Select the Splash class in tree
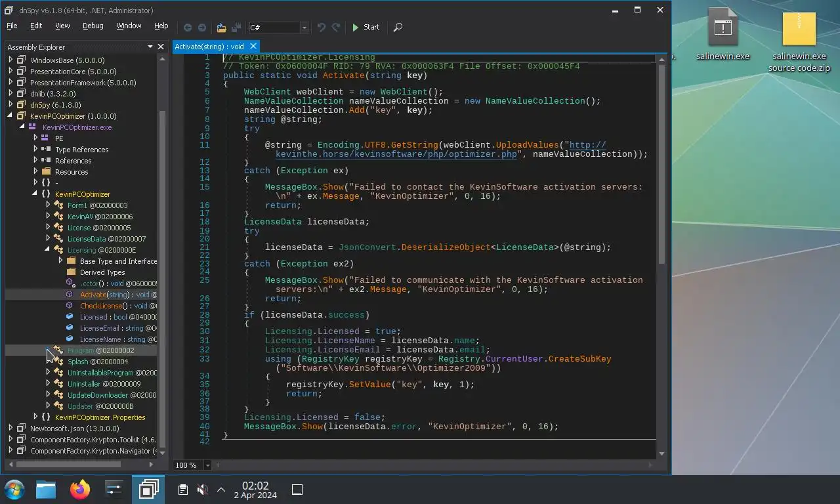Screen dimensions: 840x504 [98, 361]
